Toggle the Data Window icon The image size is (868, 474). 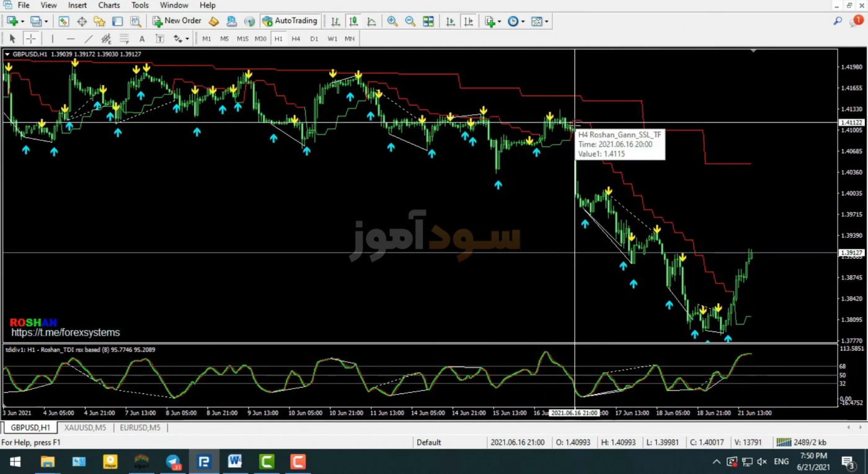pyautogui.click(x=82, y=21)
